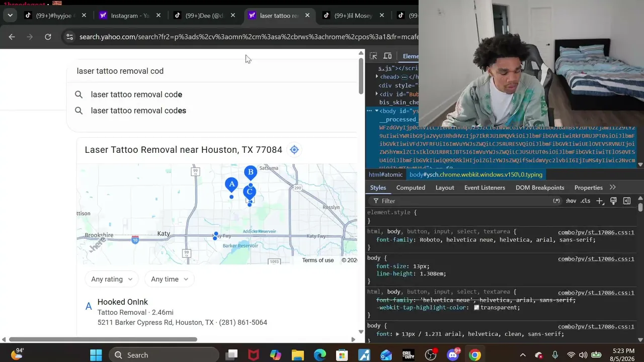Image resolution: width=644 pixels, height=362 pixels.
Task: Collapse the body element node
Action: click(376, 111)
